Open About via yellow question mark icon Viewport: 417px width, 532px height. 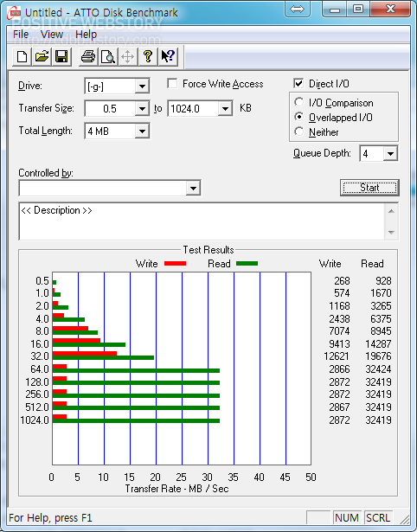coord(148,56)
